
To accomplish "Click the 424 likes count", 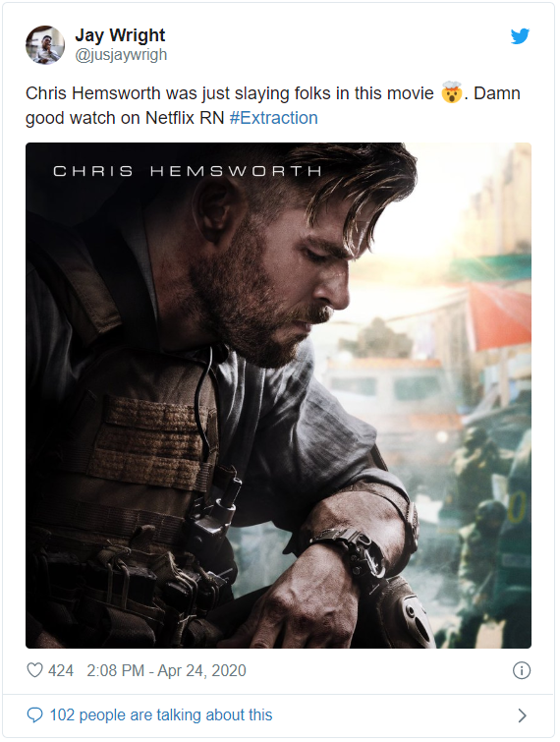I will coord(61,670).
